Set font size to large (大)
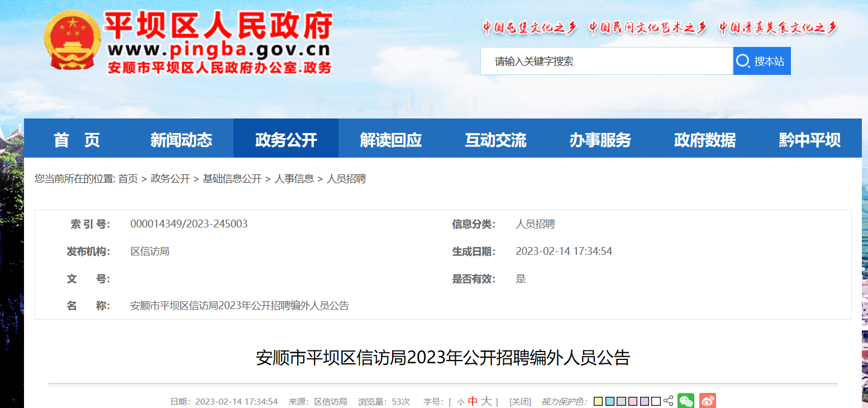Viewport: 868px width, 408px height. [x=487, y=401]
